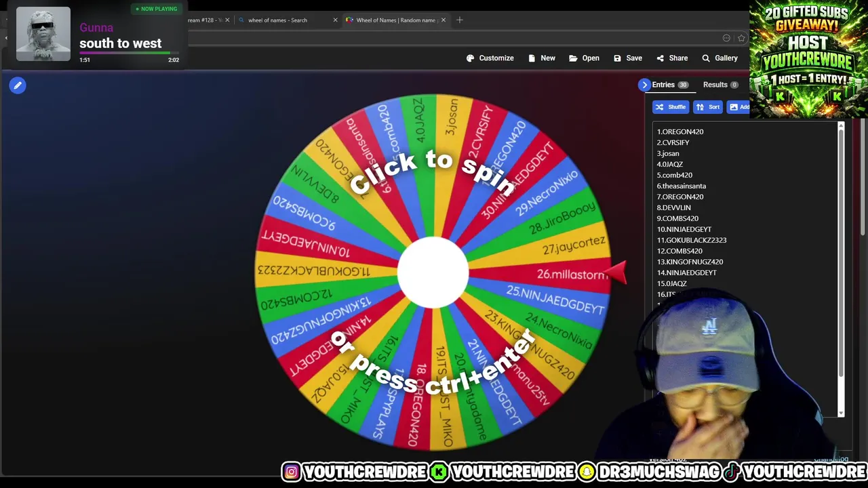Click entry '14.NINJAEDGDEYT' in the list
Image resolution: width=868 pixels, height=488 pixels.
point(687,272)
